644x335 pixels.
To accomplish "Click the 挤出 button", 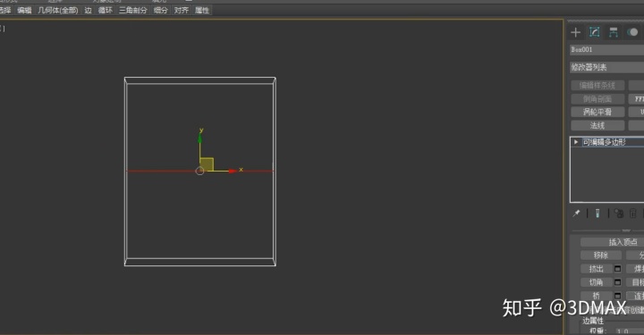I will [x=596, y=269].
